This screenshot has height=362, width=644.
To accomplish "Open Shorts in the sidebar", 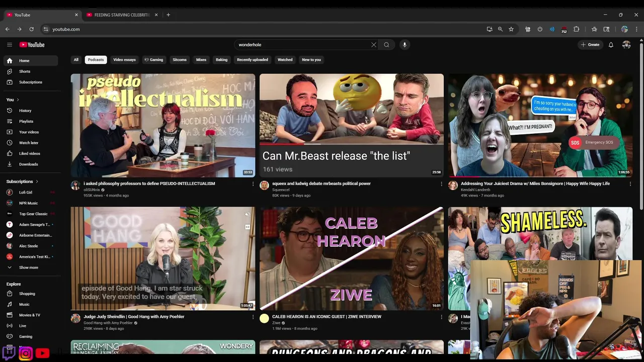I will point(30,71).
